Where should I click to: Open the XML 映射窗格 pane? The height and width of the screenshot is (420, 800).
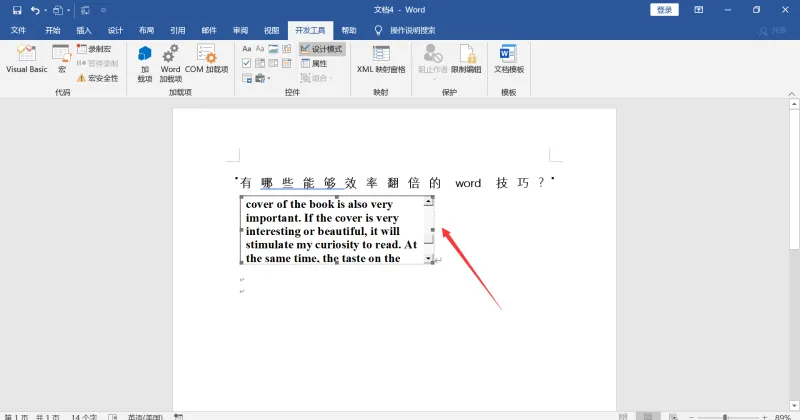381,59
